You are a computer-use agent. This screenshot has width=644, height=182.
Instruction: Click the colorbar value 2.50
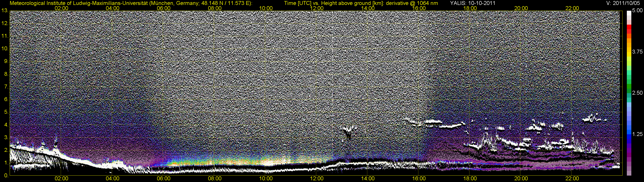point(637,93)
